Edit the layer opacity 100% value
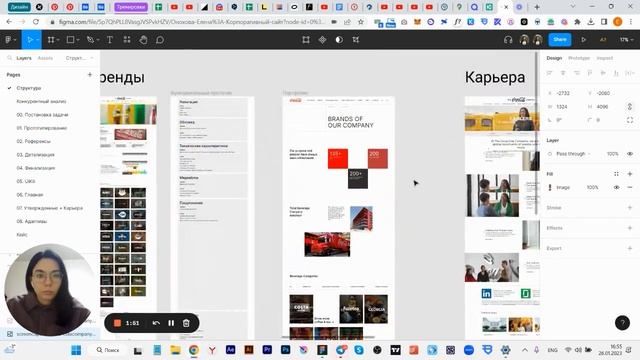The width and height of the screenshot is (640, 360). point(612,154)
